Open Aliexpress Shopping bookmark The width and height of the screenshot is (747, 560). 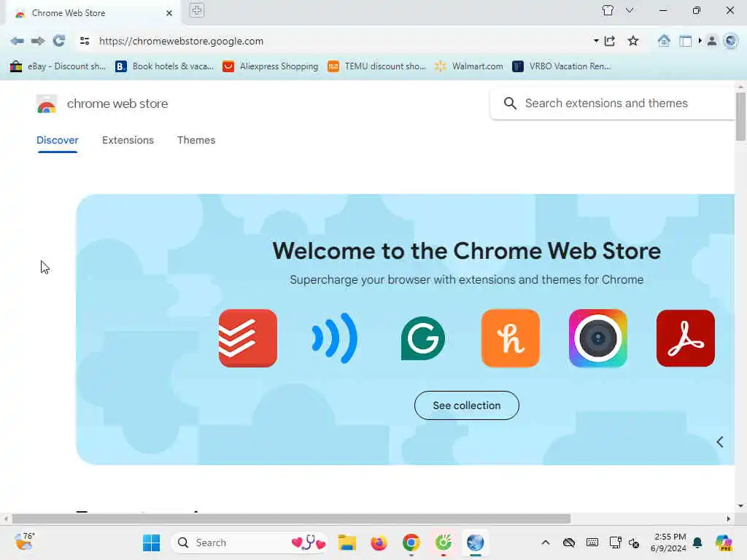[270, 66]
